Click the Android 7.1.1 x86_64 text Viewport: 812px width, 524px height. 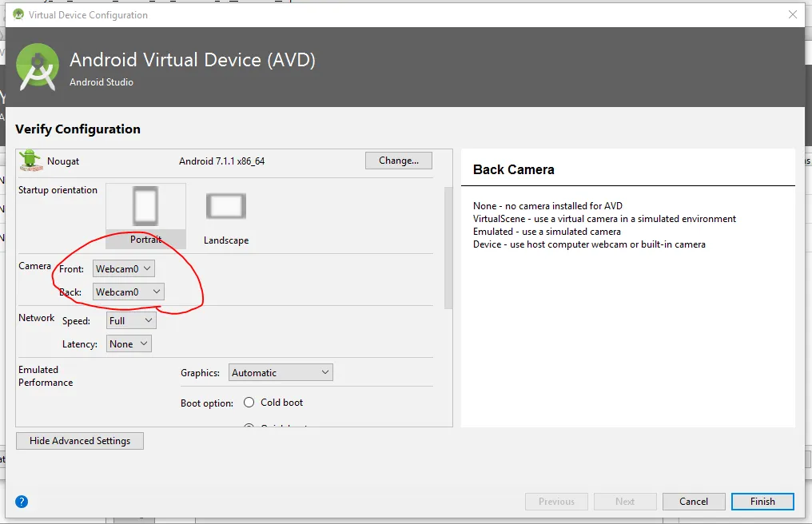point(221,161)
